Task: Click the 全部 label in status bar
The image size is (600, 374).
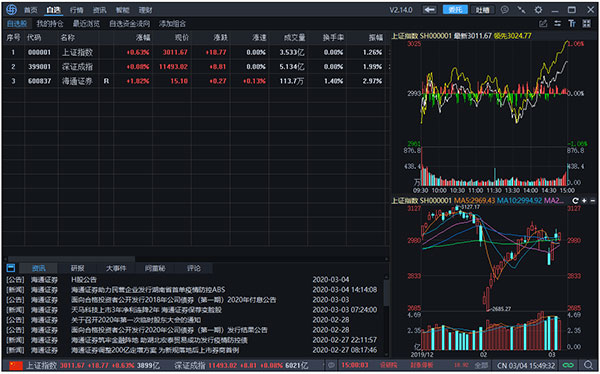Action: tap(481, 365)
